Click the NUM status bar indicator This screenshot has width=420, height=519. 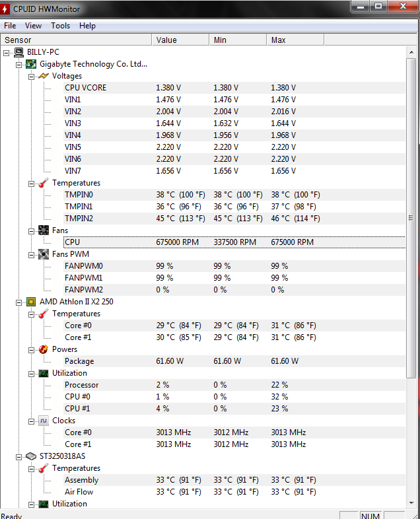370,516
